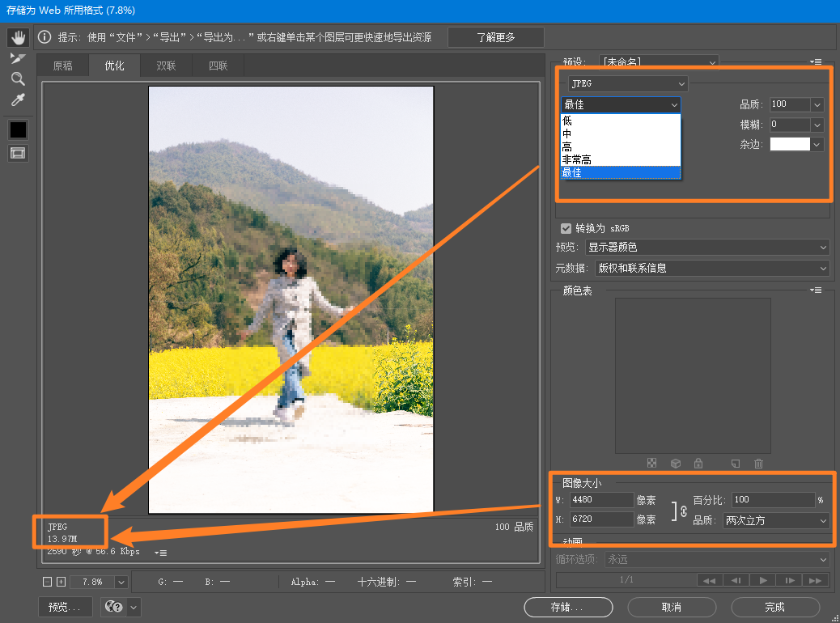Select the Zoom tool
This screenshot has height=623, width=840.
point(18,78)
